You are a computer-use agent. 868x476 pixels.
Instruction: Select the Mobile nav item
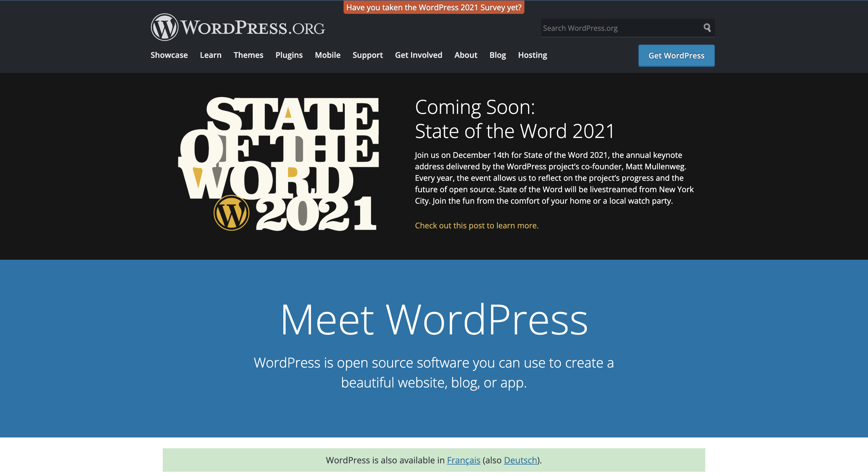328,55
